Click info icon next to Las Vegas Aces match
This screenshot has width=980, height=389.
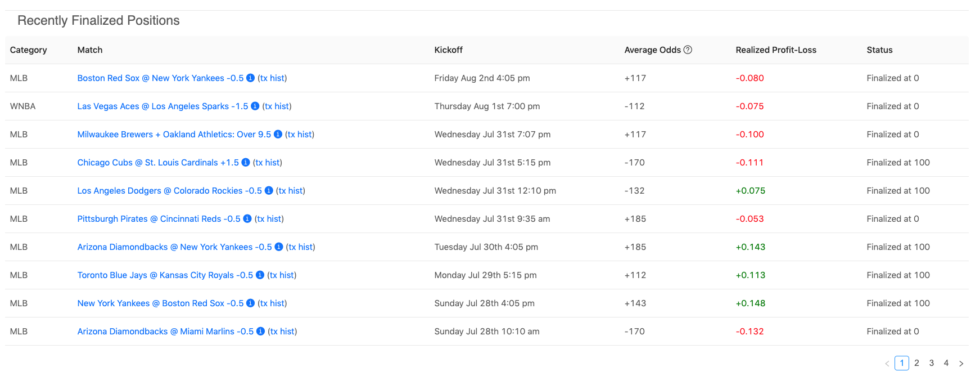pyautogui.click(x=255, y=106)
